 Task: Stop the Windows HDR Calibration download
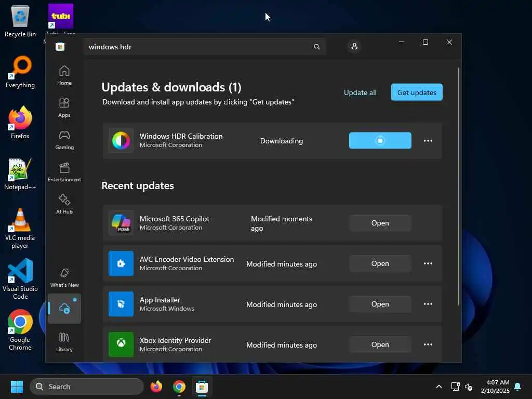click(x=380, y=140)
